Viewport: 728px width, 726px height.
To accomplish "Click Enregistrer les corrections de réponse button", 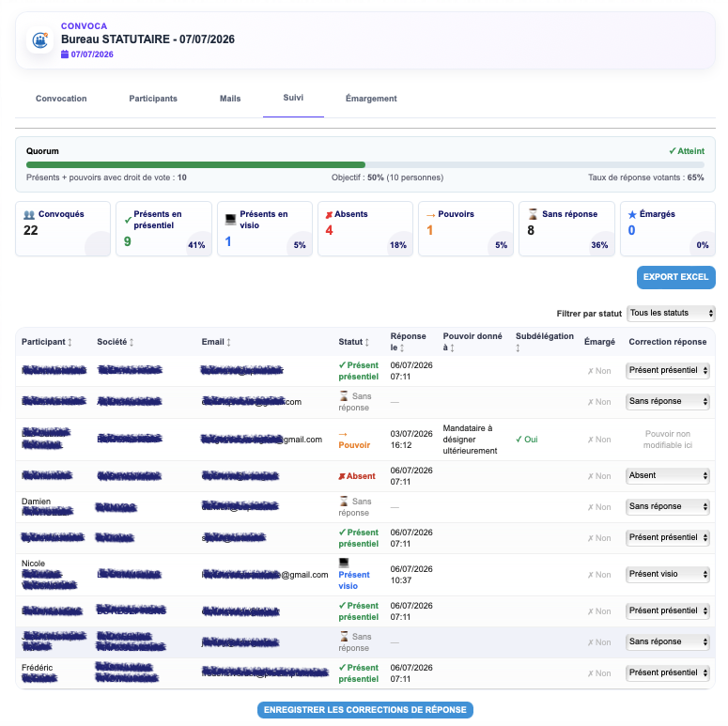I will tap(364, 710).
